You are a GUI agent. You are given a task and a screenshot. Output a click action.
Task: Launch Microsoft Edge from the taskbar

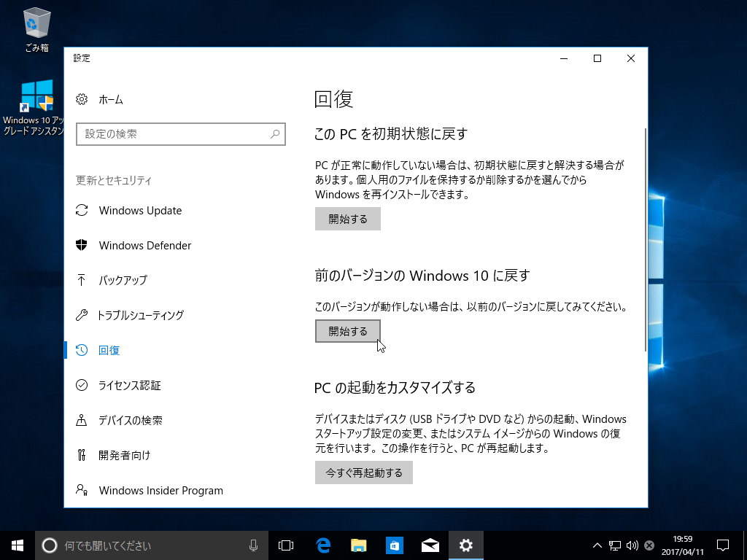coord(322,545)
